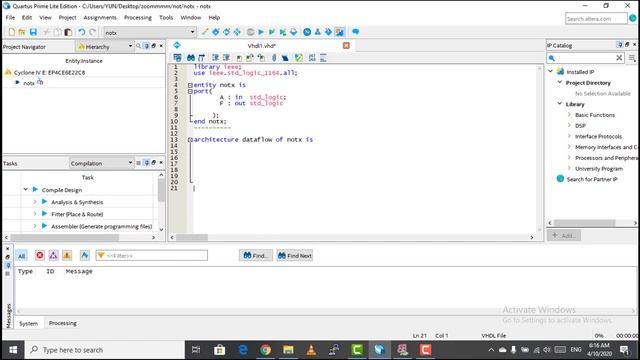Expand Basic Functions in IP Catalog
Image resolution: width=640 pixels, height=360 pixels.
[x=569, y=115]
